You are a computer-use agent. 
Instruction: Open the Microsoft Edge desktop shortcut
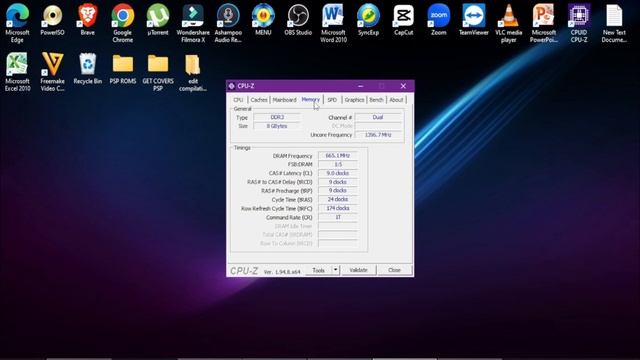(17, 22)
